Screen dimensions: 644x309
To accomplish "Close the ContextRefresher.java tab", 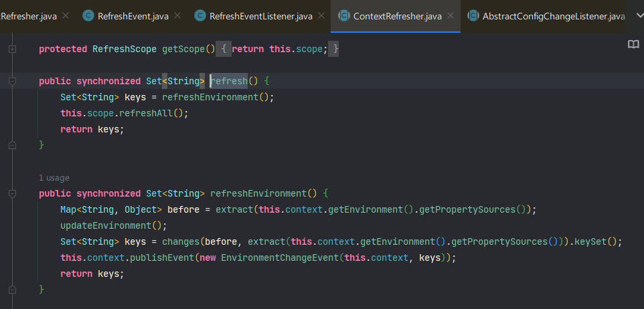I will pos(451,15).
